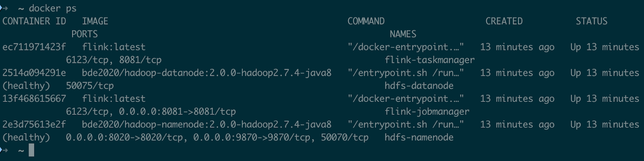Image resolution: width=644 pixels, height=161 pixels.
Task: Click the hdfs-namenode container name
Action: [x=419, y=137]
